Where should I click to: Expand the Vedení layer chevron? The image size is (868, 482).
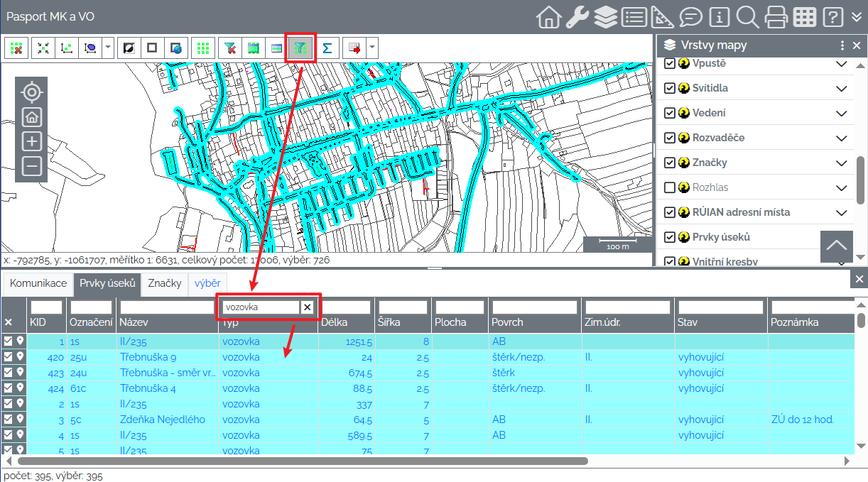(x=842, y=114)
